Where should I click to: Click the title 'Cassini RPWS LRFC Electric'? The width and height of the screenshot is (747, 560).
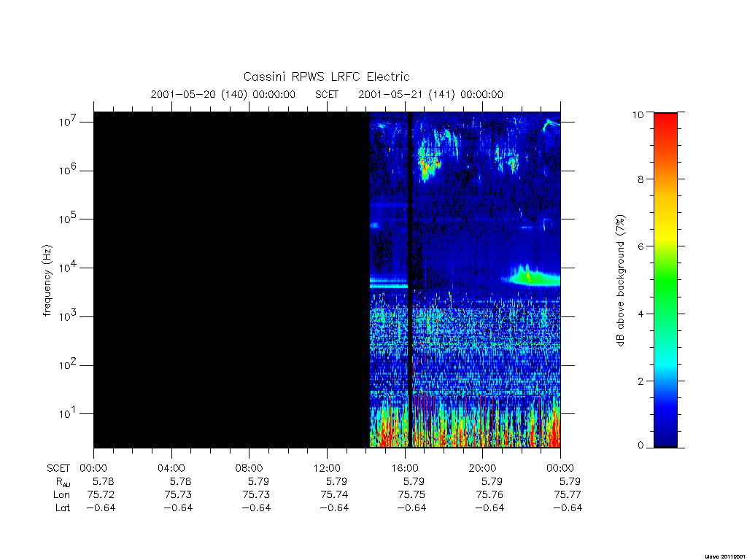point(326,77)
